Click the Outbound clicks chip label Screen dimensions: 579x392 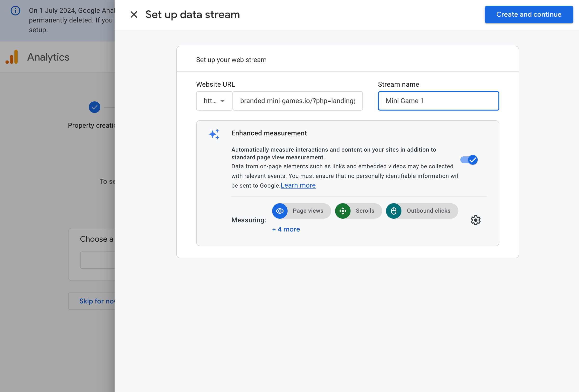(428, 211)
